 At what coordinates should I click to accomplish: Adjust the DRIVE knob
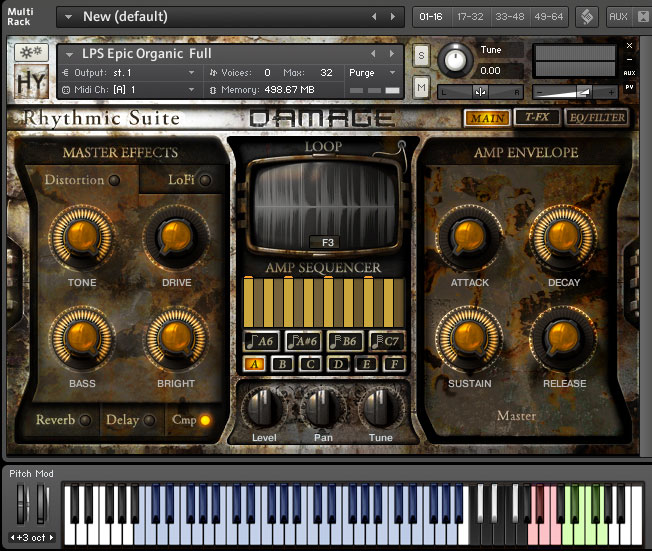pos(176,238)
